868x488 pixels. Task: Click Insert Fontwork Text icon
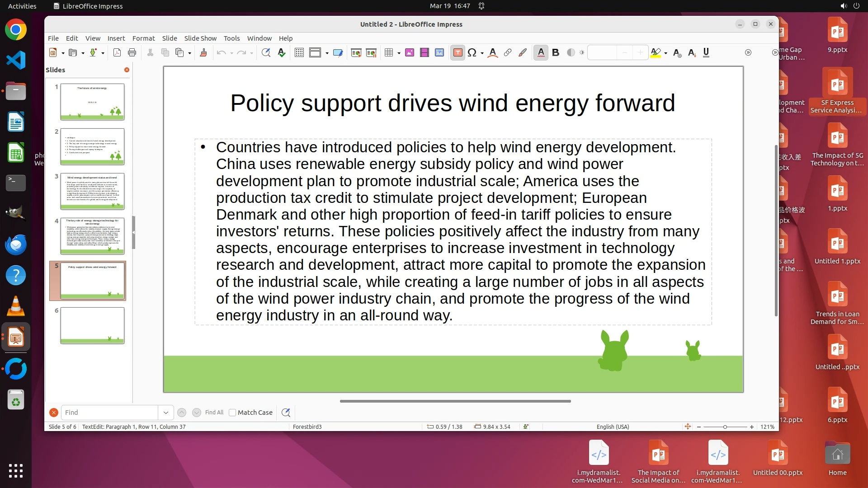[493, 53]
